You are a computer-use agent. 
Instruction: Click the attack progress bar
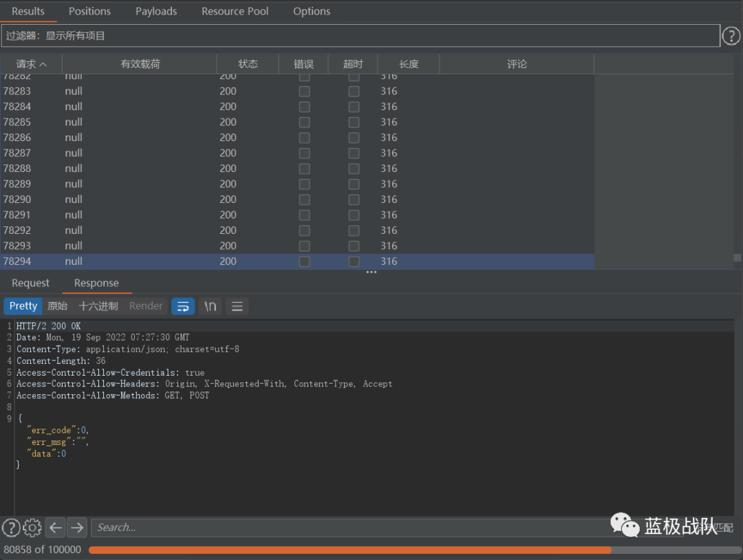(415, 550)
